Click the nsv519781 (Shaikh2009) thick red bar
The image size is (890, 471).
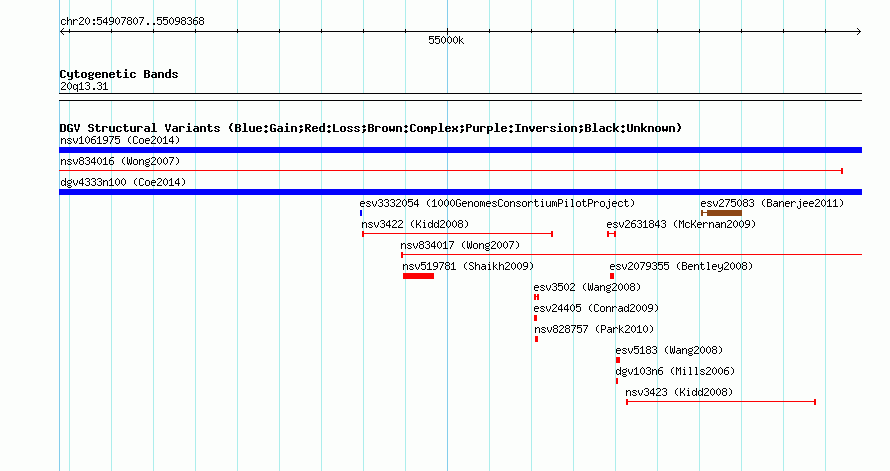point(418,276)
